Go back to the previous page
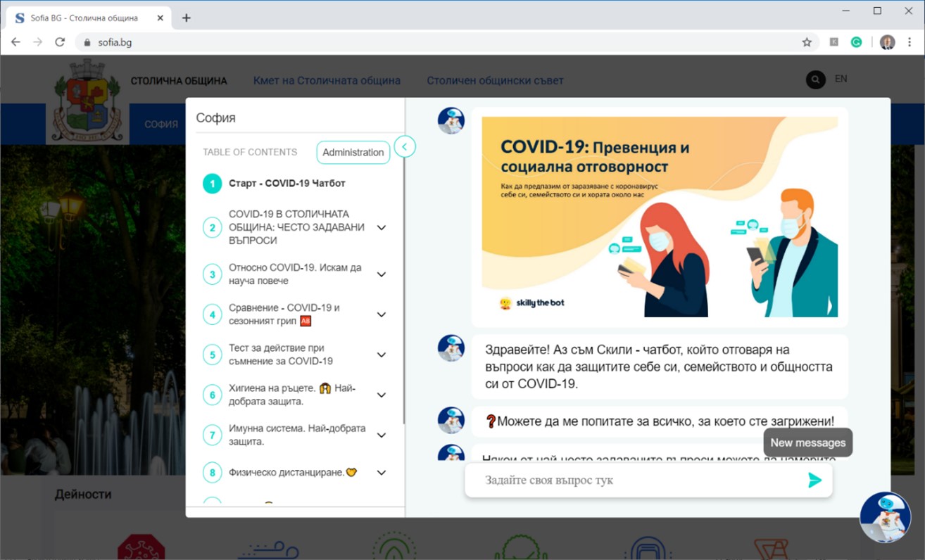The height and width of the screenshot is (560, 925). point(15,42)
